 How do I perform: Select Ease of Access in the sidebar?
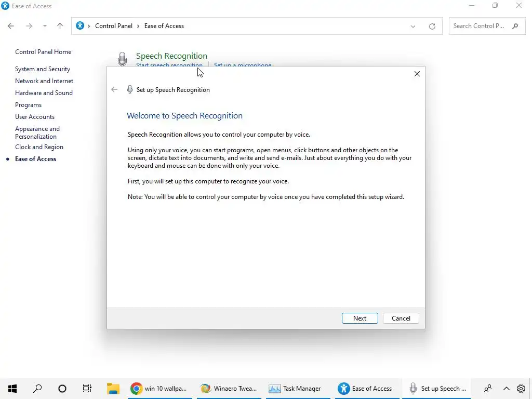point(36,159)
